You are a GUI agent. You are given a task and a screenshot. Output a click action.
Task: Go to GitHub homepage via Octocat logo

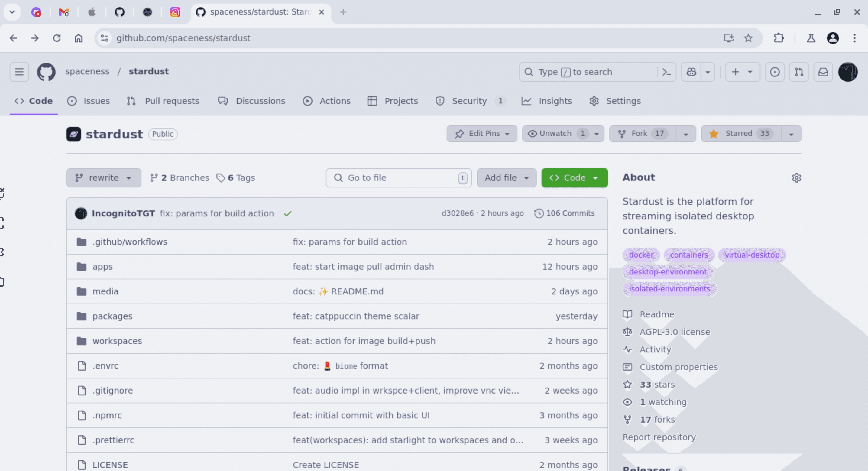(x=46, y=72)
